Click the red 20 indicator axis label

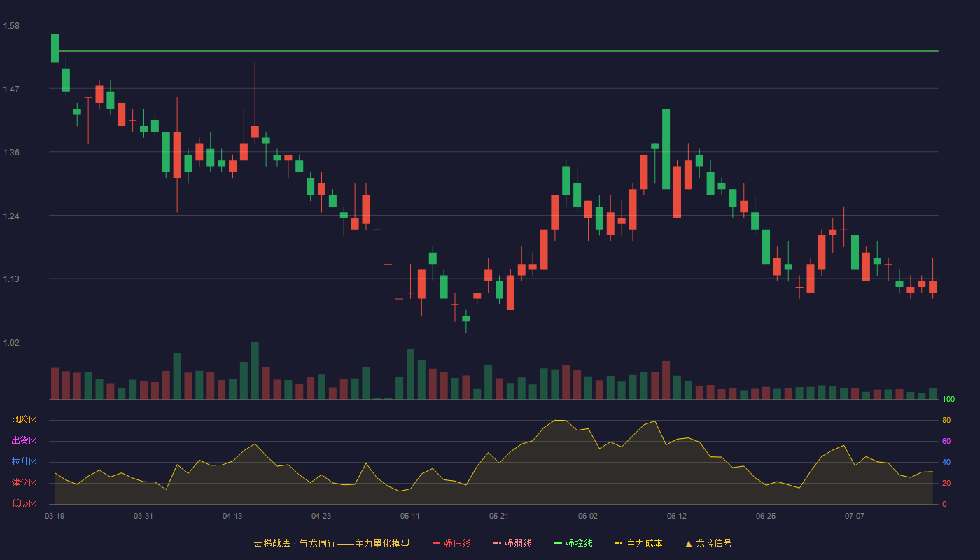[x=946, y=483]
